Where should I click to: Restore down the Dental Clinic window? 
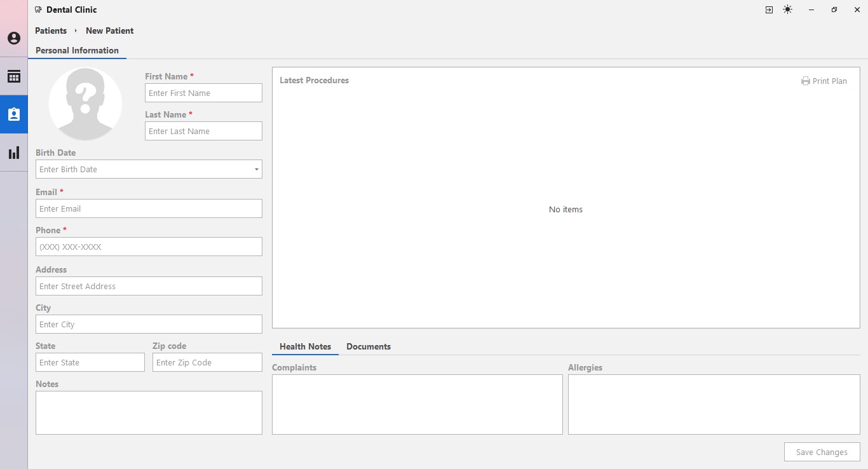coord(834,10)
